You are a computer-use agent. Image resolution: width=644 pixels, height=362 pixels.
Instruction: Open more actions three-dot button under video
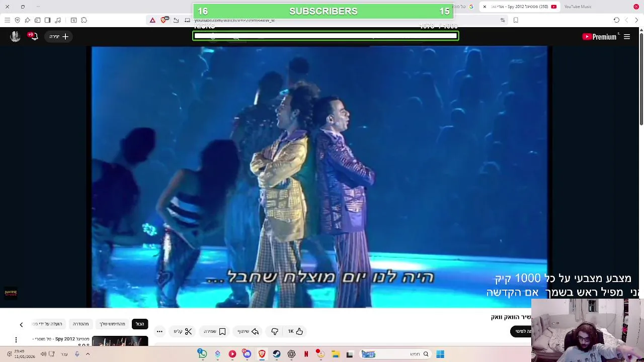pyautogui.click(x=159, y=331)
